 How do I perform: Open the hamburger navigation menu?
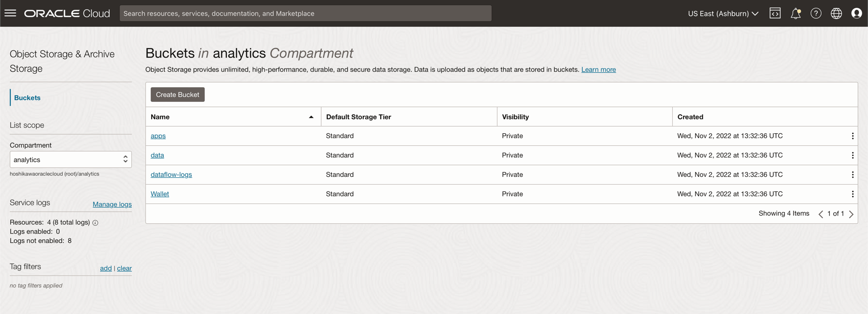(10, 13)
